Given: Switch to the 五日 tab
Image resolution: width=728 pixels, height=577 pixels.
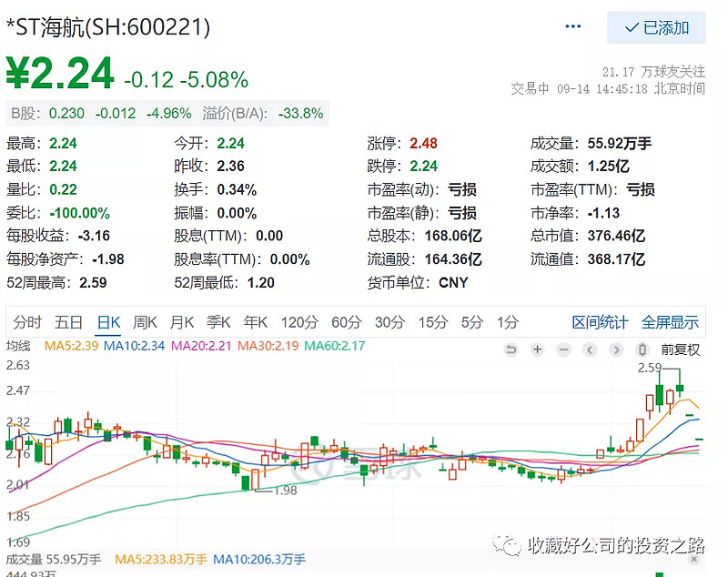Looking at the screenshot, I should tap(68, 321).
